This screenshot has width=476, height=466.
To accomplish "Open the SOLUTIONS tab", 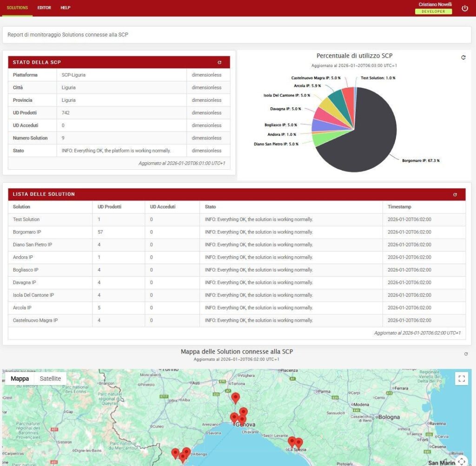I will pos(17,8).
